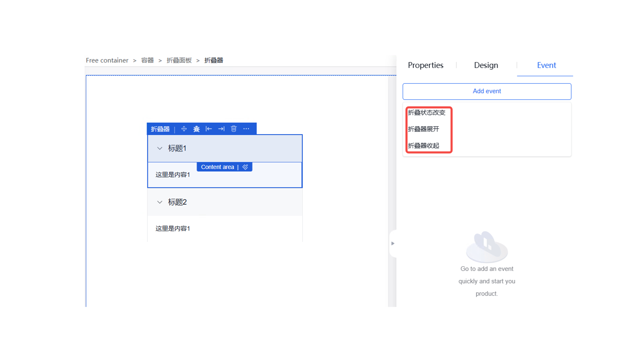Click the move handle icon in 折叠器 toolbar
Viewport: 644px width, 362px height.
(x=184, y=129)
